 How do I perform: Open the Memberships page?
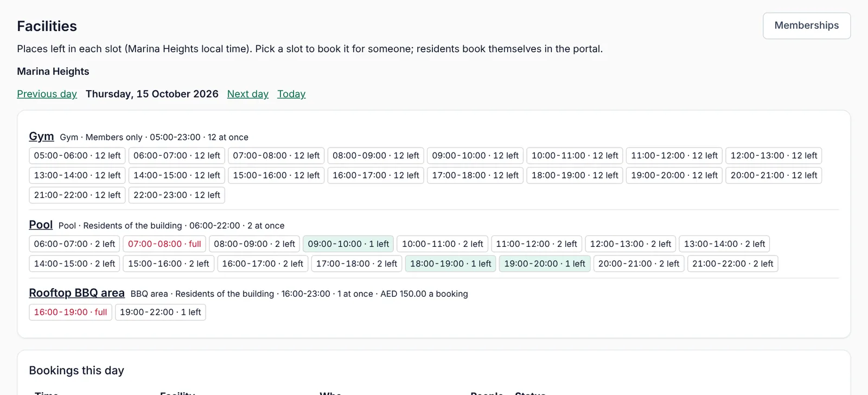click(x=807, y=26)
